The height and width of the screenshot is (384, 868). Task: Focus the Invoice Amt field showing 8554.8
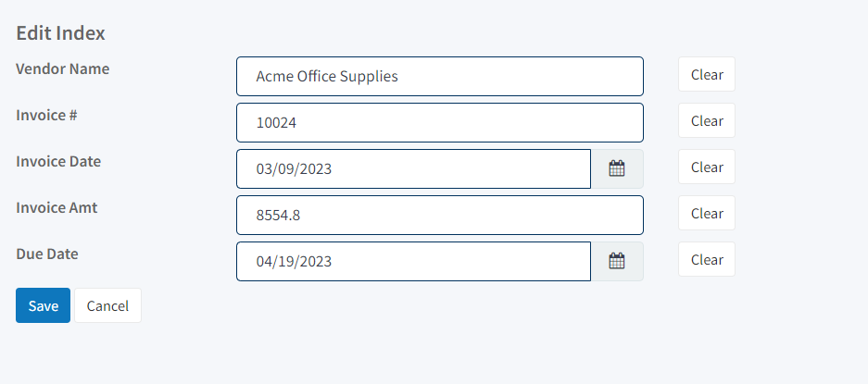point(440,216)
